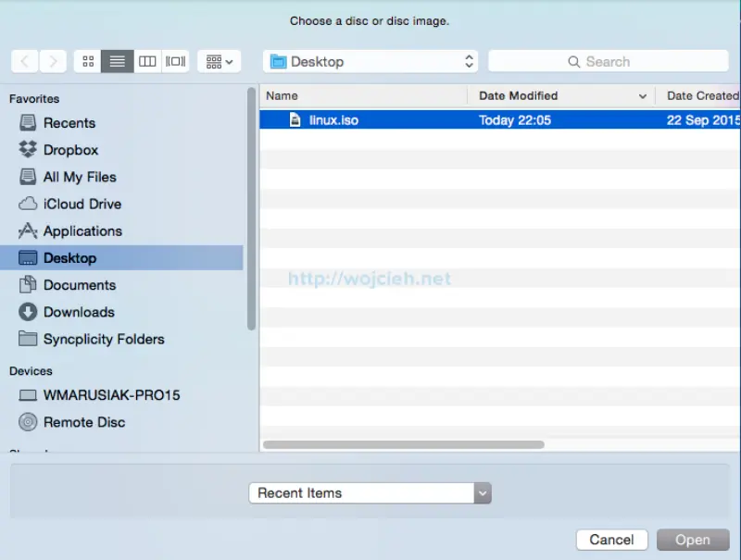Open the Downloads folder in sidebar
Screen dimensions: 741x560
pos(77,312)
